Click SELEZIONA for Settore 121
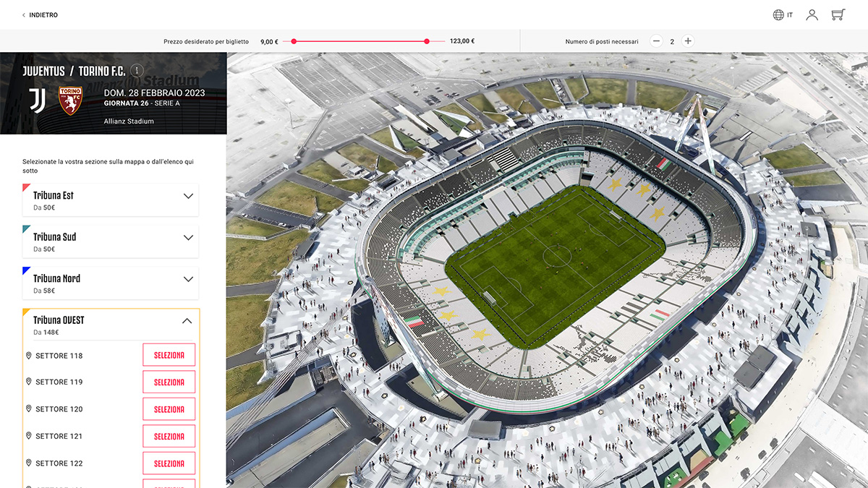The height and width of the screenshot is (488, 868). 169,436
